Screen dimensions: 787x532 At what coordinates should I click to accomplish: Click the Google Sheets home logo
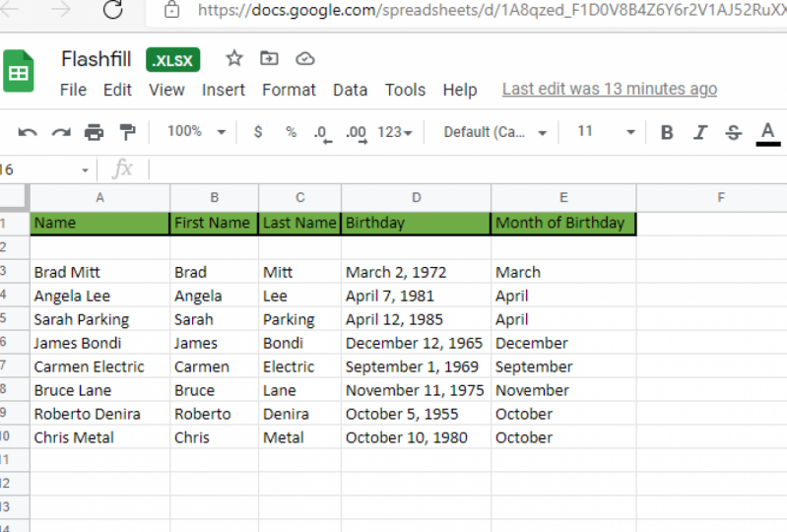19,73
